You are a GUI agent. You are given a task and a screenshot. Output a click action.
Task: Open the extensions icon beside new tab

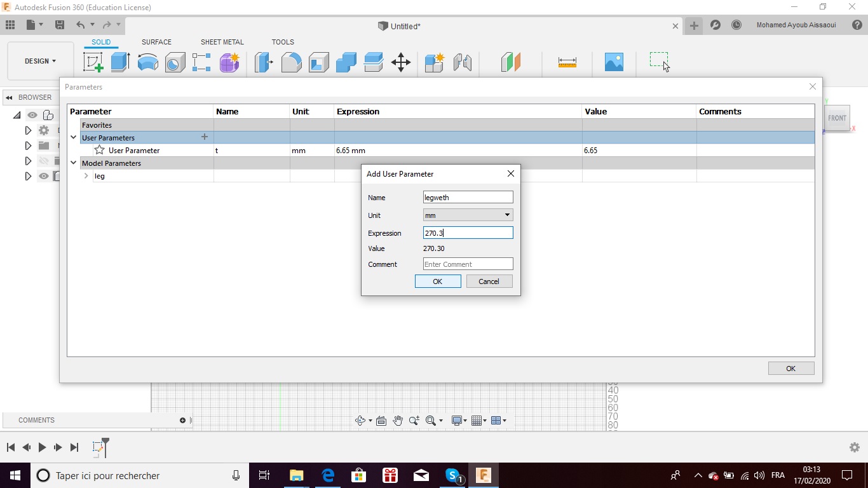point(715,25)
